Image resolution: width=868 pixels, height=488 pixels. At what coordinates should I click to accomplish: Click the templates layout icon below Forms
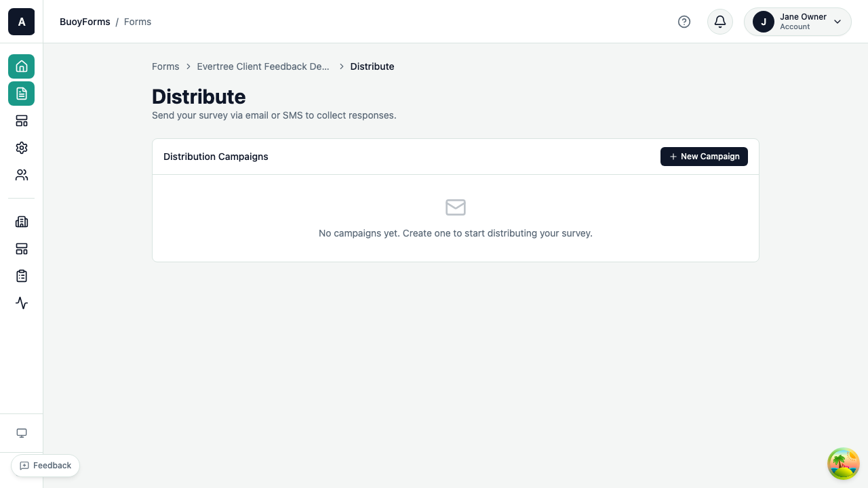[x=21, y=121]
